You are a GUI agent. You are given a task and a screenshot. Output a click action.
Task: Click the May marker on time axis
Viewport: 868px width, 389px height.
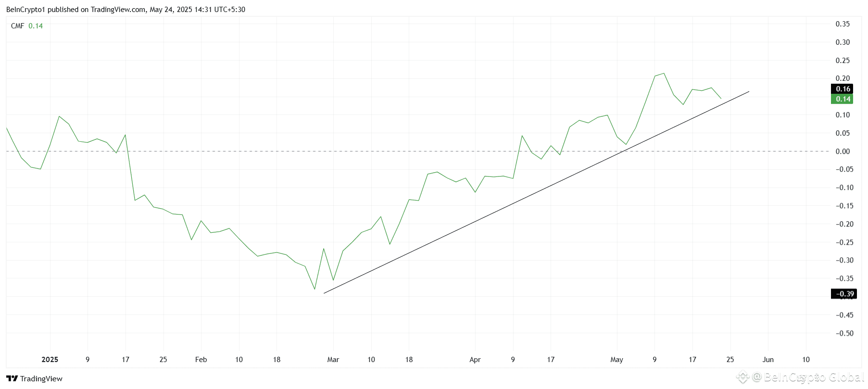(x=616, y=360)
